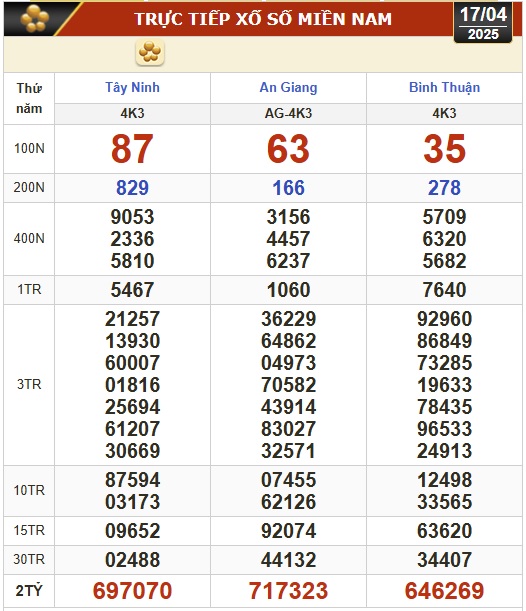Open the Tây Ninh province link
The width and height of the screenshot is (526, 611).
(x=132, y=87)
